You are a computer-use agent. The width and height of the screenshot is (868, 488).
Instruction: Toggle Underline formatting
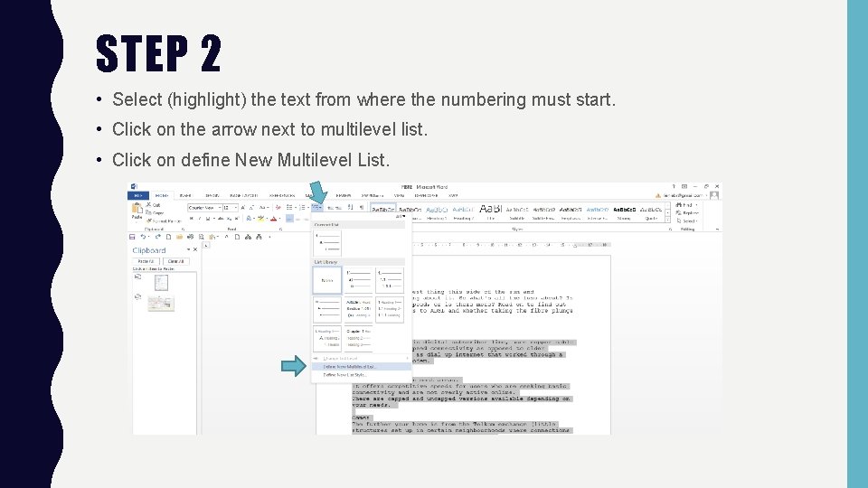point(208,218)
